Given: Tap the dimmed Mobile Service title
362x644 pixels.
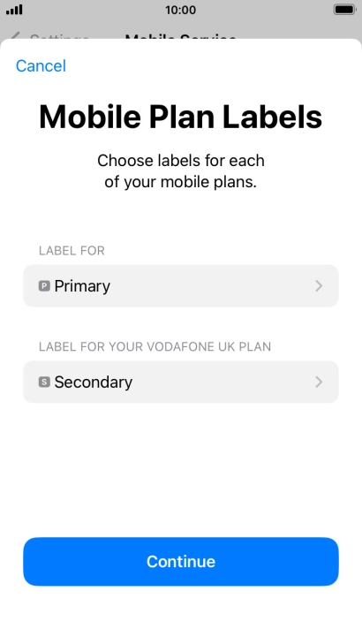Looking at the screenshot, I should pos(181,36).
